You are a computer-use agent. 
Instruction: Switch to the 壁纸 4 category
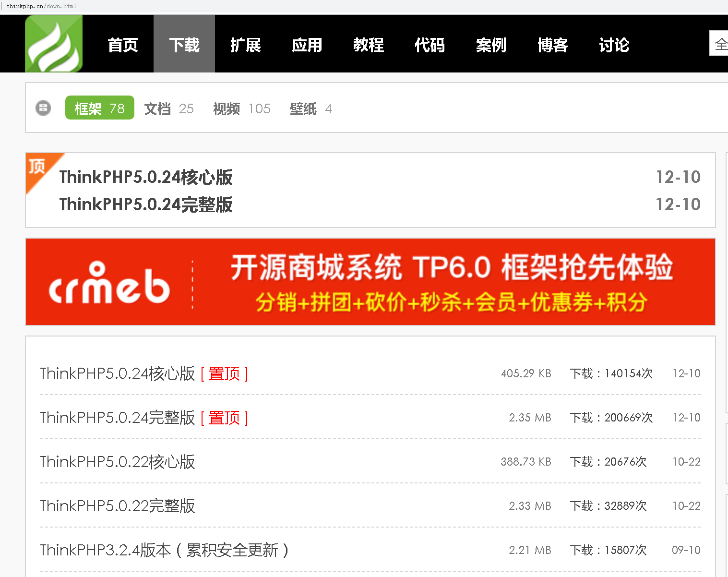click(310, 108)
